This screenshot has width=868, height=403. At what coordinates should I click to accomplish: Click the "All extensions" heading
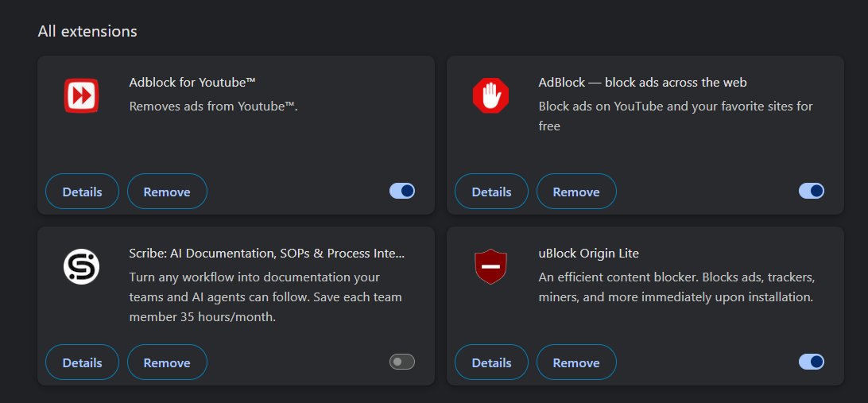pos(87,32)
